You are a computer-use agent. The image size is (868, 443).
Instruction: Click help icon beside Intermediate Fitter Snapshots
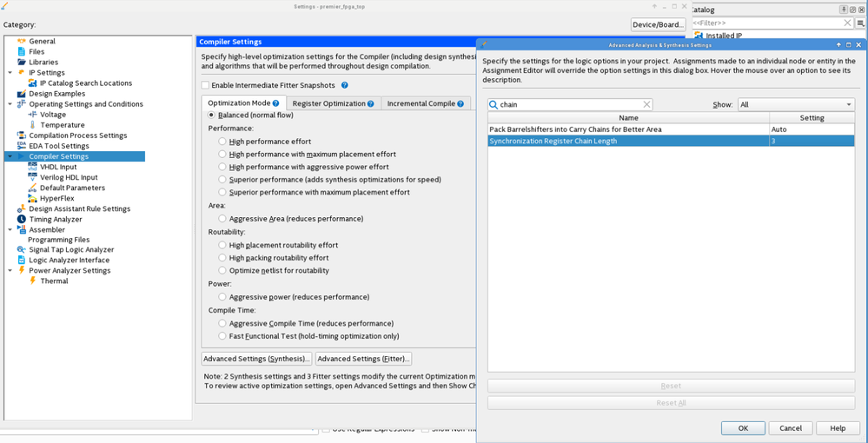(x=344, y=85)
